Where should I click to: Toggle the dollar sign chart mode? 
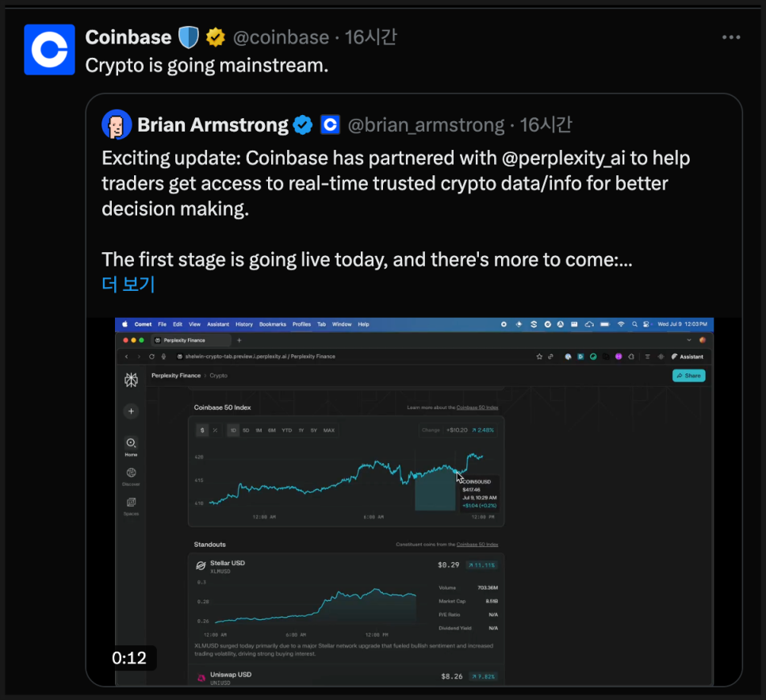tap(202, 430)
